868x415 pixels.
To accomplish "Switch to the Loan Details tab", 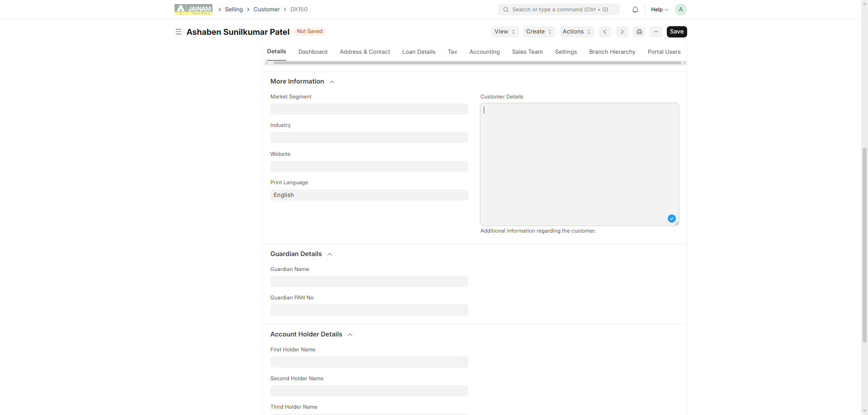I will [419, 52].
